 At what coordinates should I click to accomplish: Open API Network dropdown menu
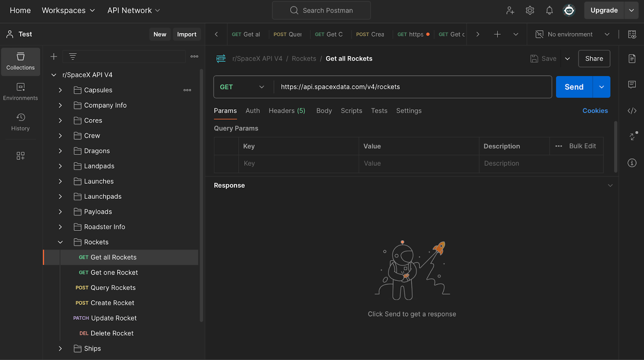[134, 10]
